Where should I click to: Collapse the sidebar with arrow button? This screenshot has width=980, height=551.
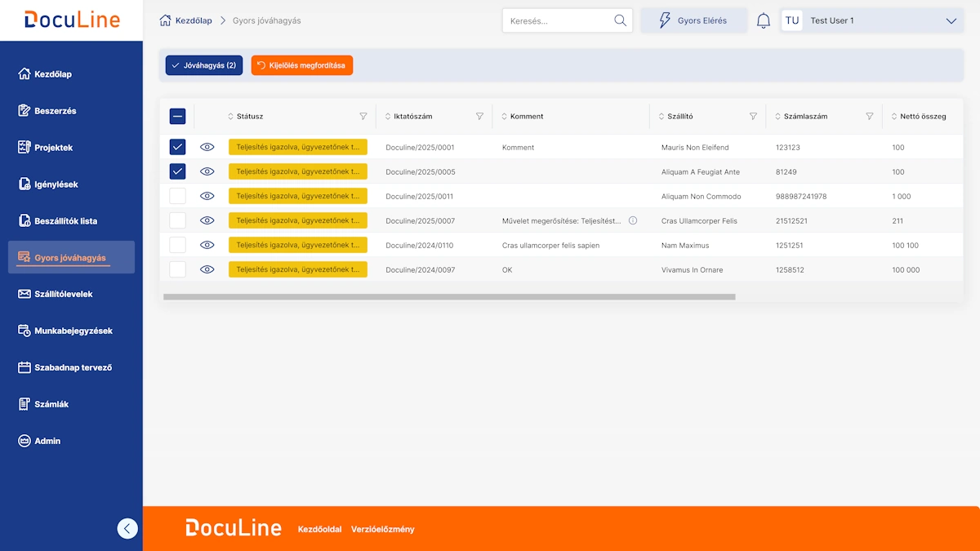point(127,529)
